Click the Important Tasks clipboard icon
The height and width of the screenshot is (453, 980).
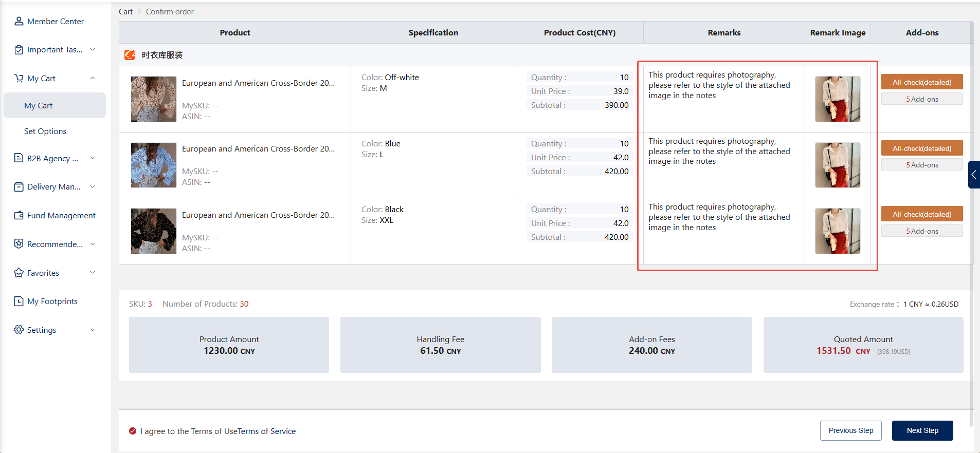(19, 50)
